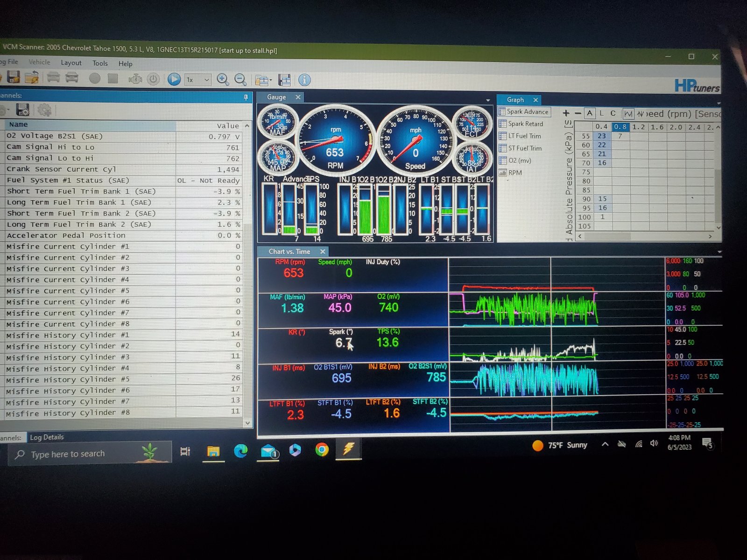Open the Chart panel dropdown arrow
This screenshot has width=747, height=560.
[719, 252]
